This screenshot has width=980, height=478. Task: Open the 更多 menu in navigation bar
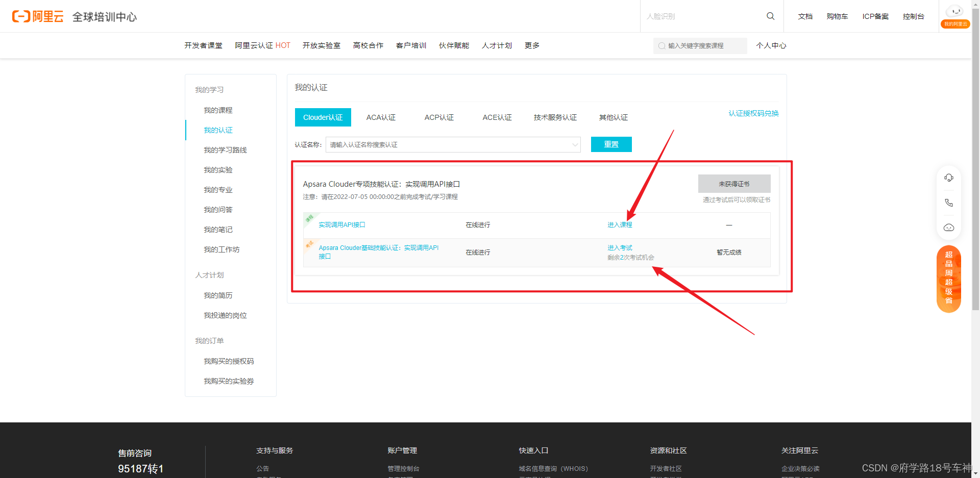point(531,45)
